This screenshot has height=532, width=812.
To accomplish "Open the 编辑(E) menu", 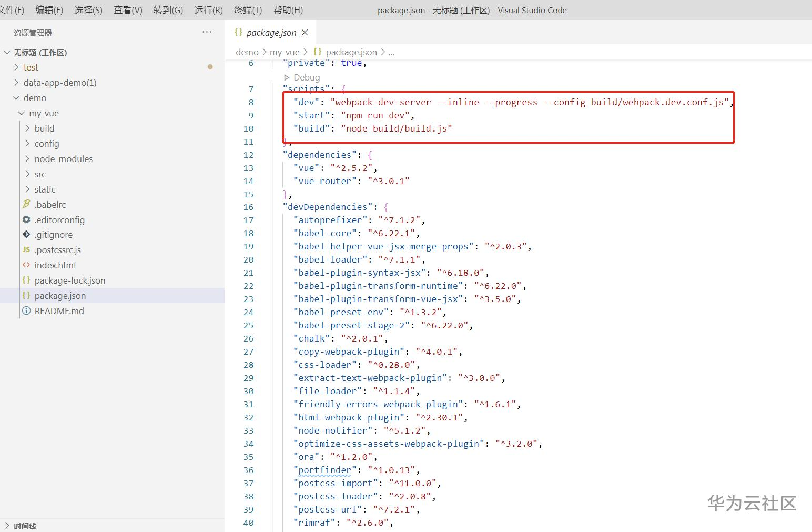I will [49, 10].
